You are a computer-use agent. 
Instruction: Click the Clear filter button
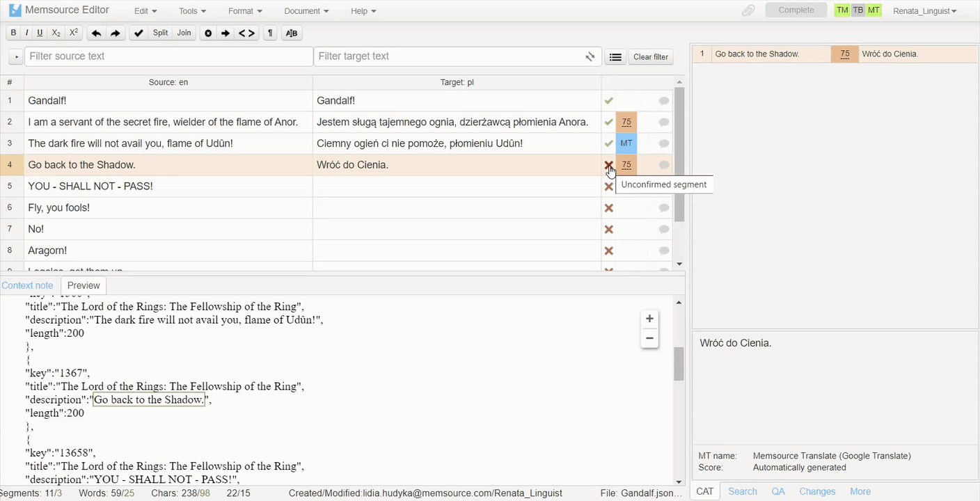click(x=651, y=57)
